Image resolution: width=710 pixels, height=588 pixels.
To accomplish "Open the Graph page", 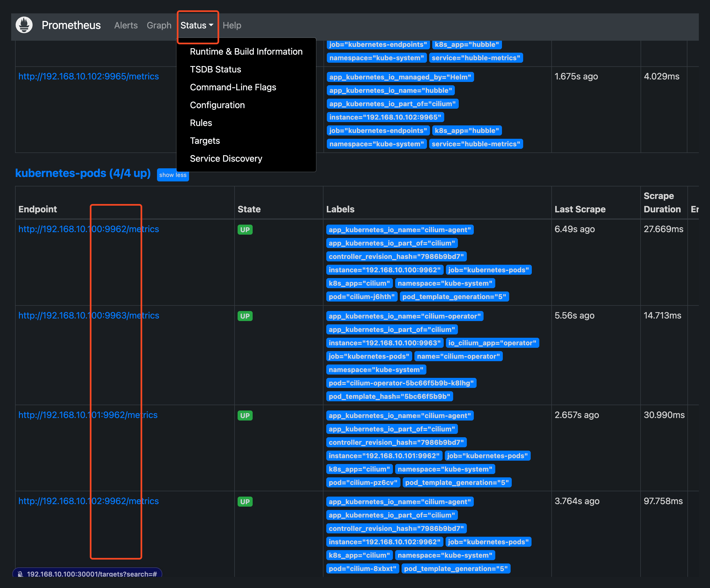I will [x=159, y=25].
